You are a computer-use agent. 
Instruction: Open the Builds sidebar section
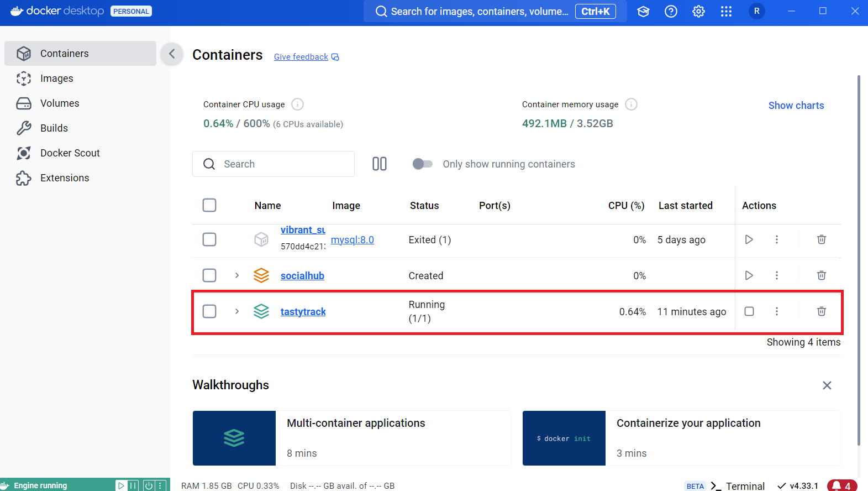80,128
